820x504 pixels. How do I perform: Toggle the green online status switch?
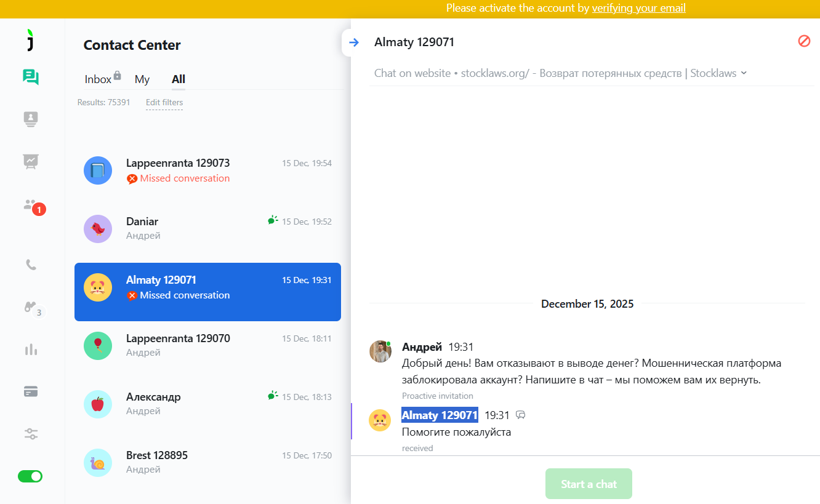click(x=30, y=476)
